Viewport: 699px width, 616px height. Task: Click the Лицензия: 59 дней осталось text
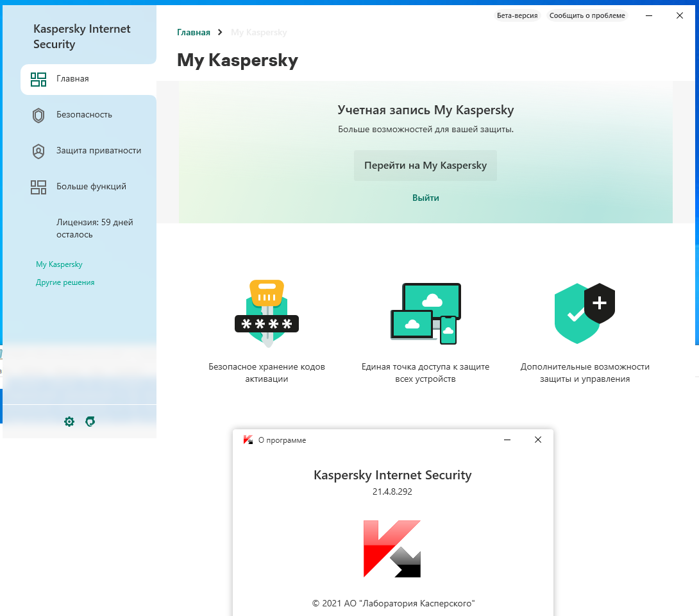coord(94,228)
